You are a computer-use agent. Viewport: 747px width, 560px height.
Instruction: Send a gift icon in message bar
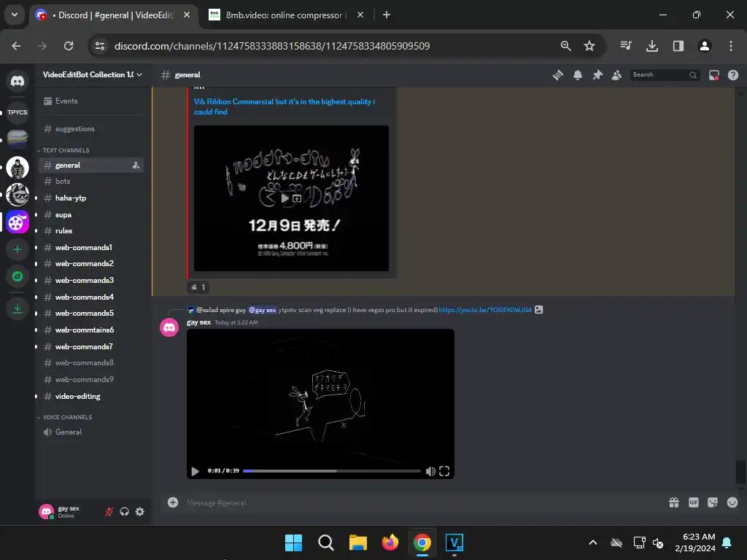(673, 502)
